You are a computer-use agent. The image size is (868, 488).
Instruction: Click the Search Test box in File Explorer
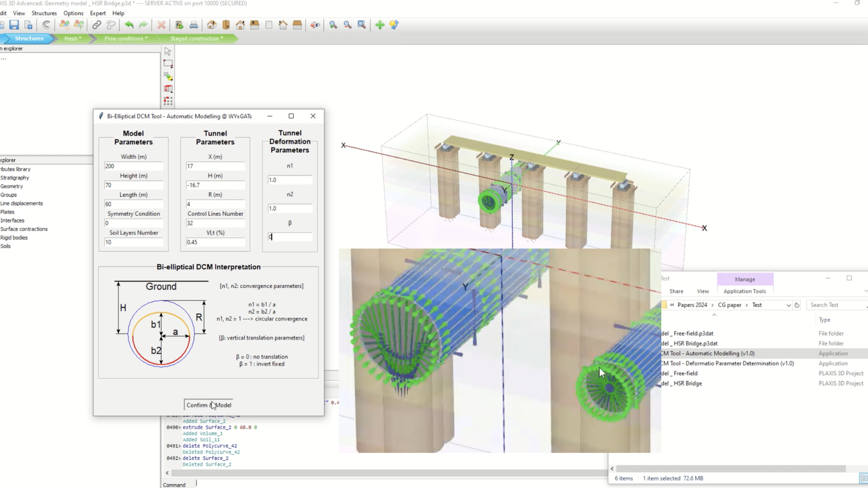click(837, 305)
